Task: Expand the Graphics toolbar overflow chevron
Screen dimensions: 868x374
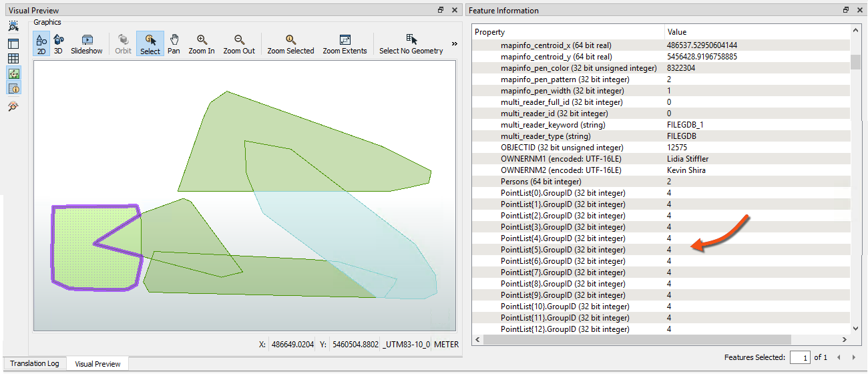Action: click(455, 44)
